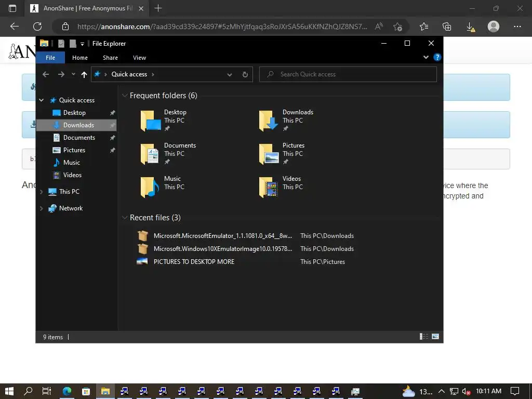
Task: Collapse the Frequent folders group
Action: [125, 96]
